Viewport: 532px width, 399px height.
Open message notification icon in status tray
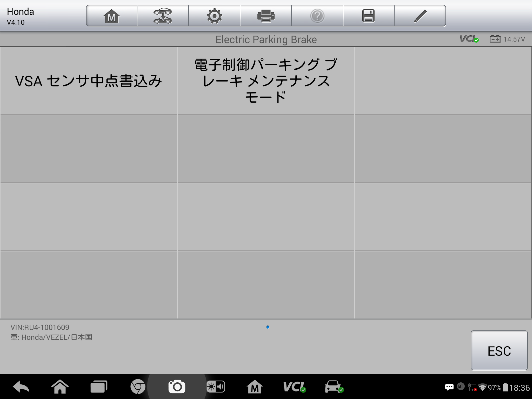pyautogui.click(x=449, y=387)
